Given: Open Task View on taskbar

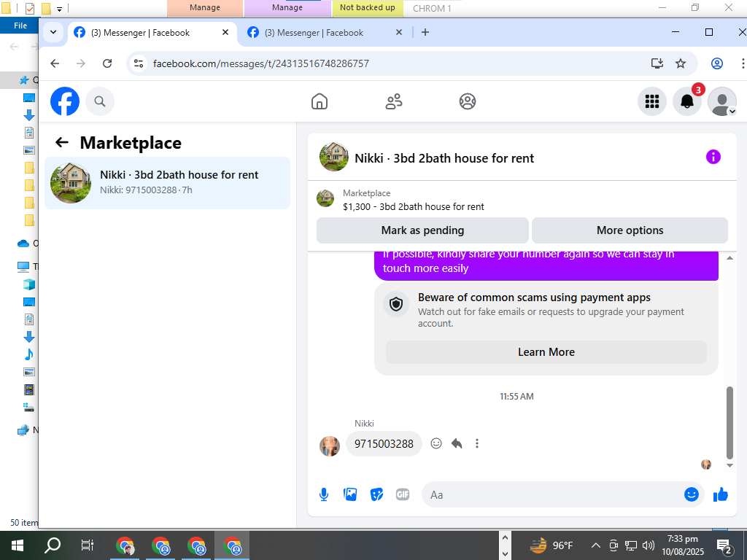Looking at the screenshot, I should (88, 545).
